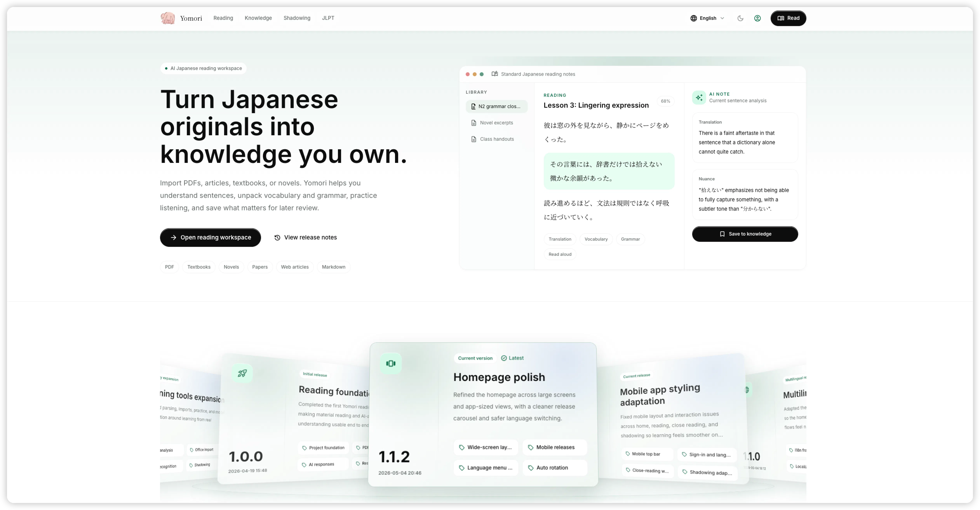Click Lesson 3: Lingering expression title
The height and width of the screenshot is (510, 980).
596,105
